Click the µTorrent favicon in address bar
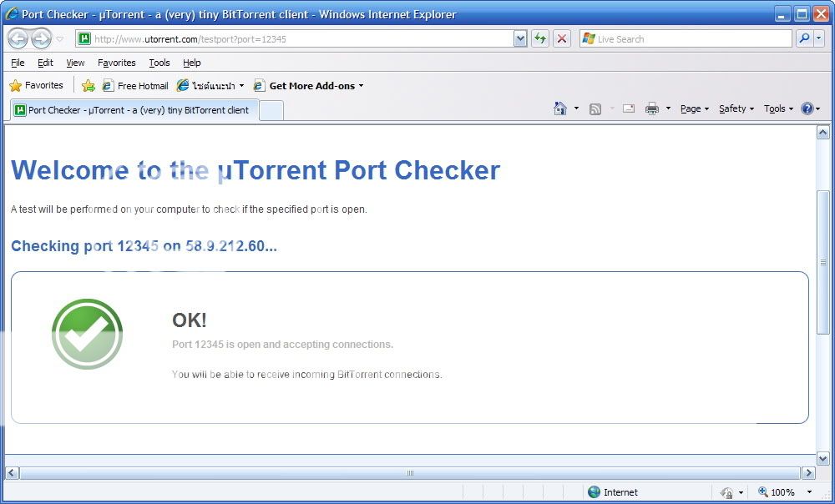 click(x=84, y=39)
